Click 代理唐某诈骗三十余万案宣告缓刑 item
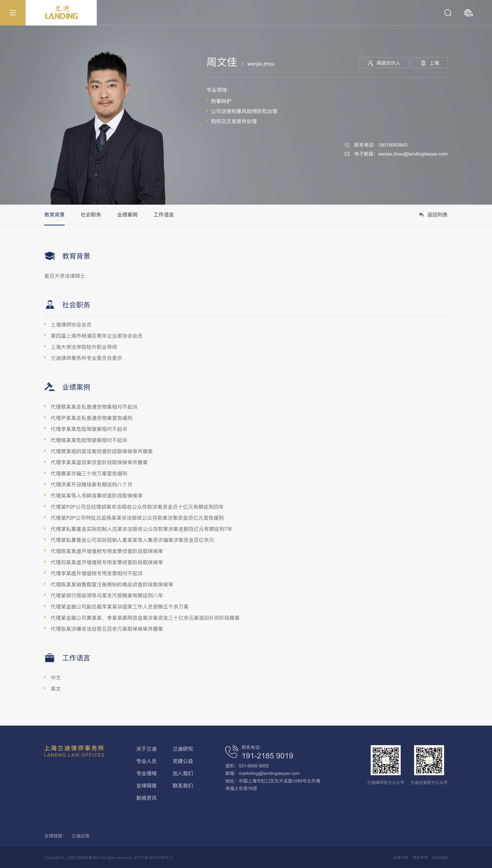This screenshot has height=868, width=492. [89, 473]
